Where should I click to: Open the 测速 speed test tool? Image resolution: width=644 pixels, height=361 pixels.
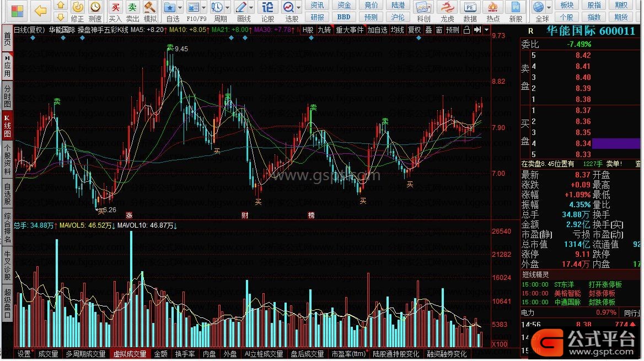click(x=95, y=12)
